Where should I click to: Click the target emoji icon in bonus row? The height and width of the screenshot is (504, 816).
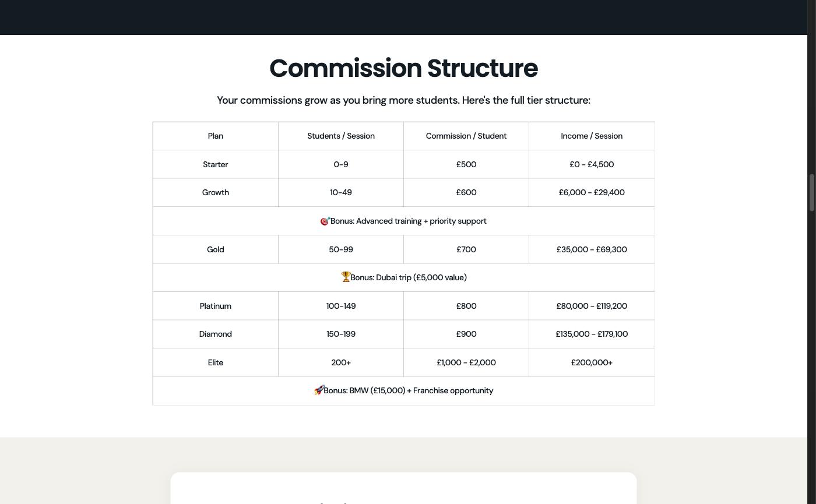tap(325, 221)
